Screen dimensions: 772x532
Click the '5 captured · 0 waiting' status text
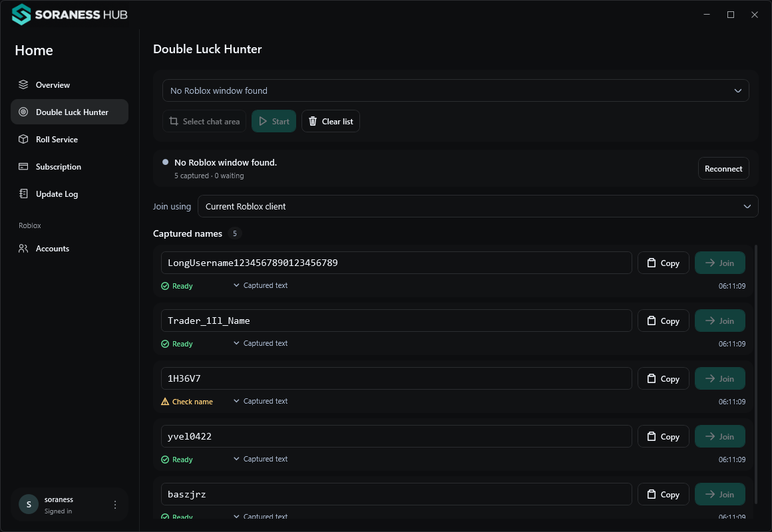pyautogui.click(x=209, y=176)
